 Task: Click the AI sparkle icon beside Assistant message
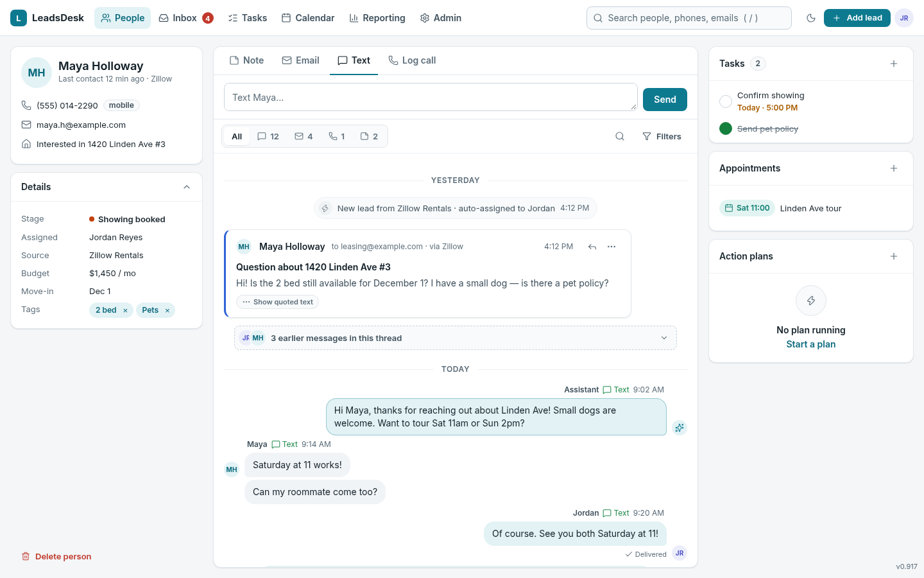pos(680,428)
